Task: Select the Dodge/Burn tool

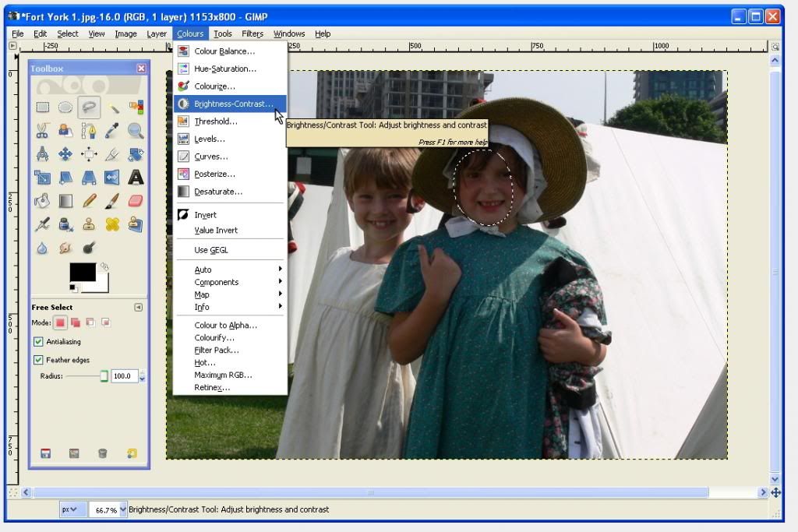Action: pyautogui.click(x=89, y=248)
